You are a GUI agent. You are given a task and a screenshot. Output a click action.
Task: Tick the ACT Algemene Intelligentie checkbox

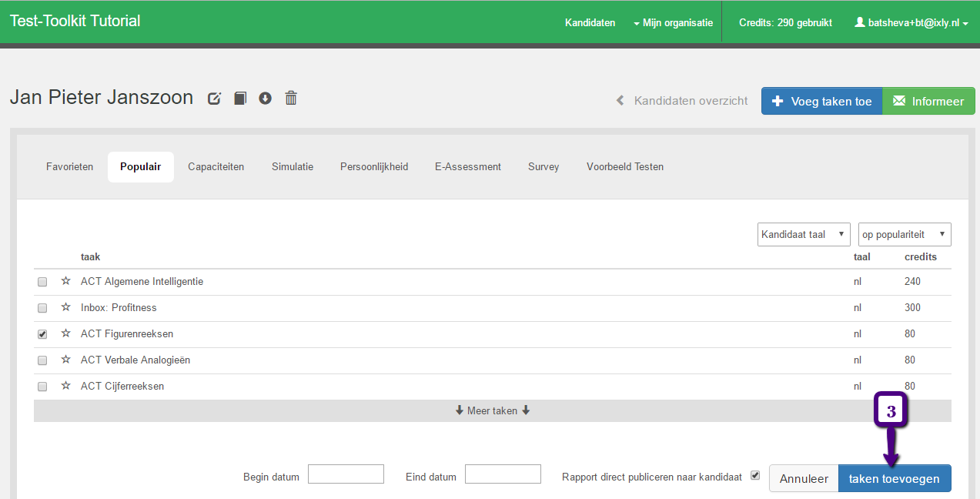(x=42, y=282)
